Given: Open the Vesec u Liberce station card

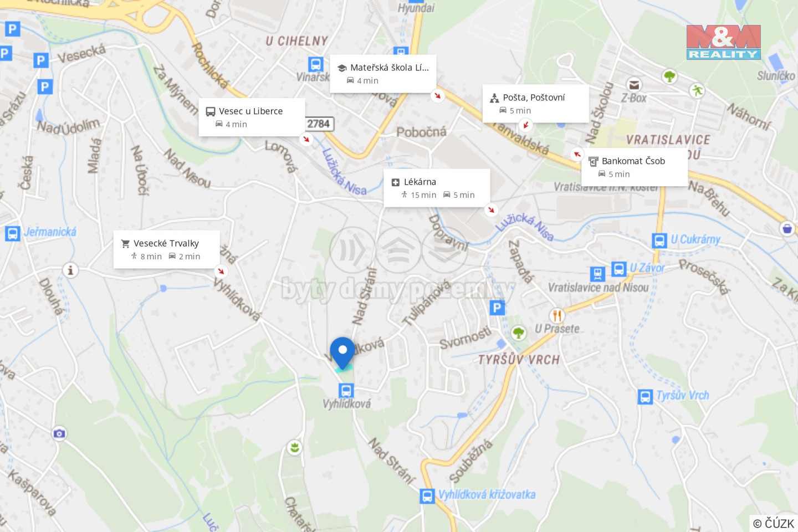Looking at the screenshot, I should click(x=252, y=117).
